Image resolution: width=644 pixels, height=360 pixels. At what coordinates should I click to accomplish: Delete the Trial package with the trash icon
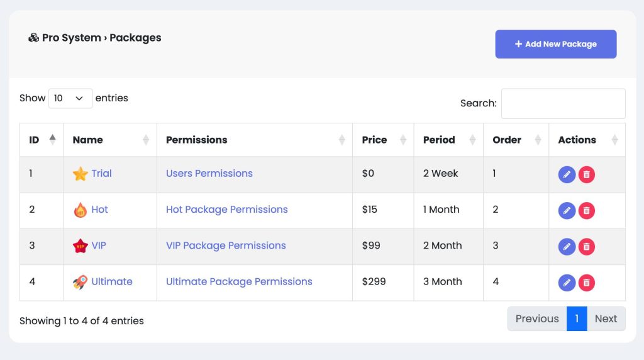[587, 175]
